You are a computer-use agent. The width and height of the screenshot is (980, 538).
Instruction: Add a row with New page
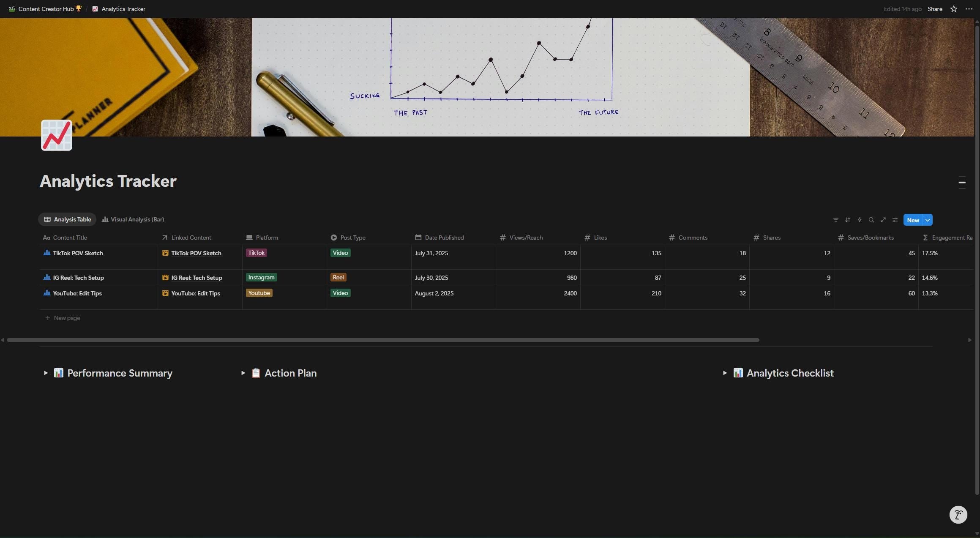(63, 318)
